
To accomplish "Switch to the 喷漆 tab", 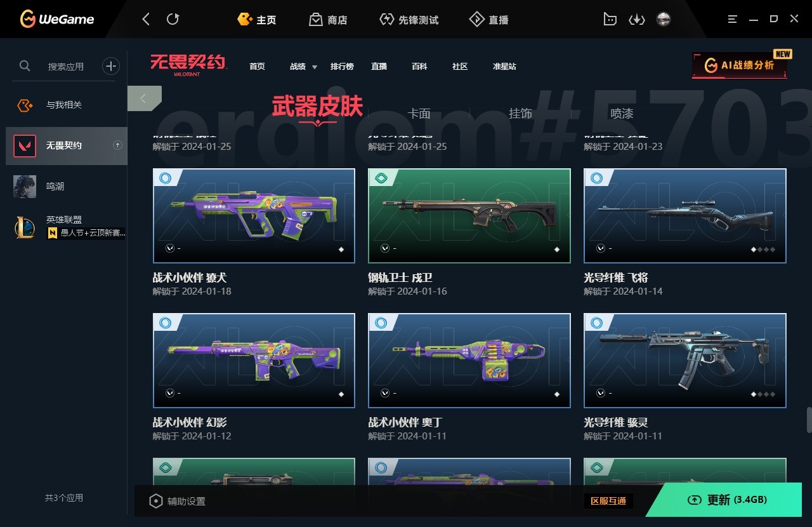I will click(x=622, y=114).
